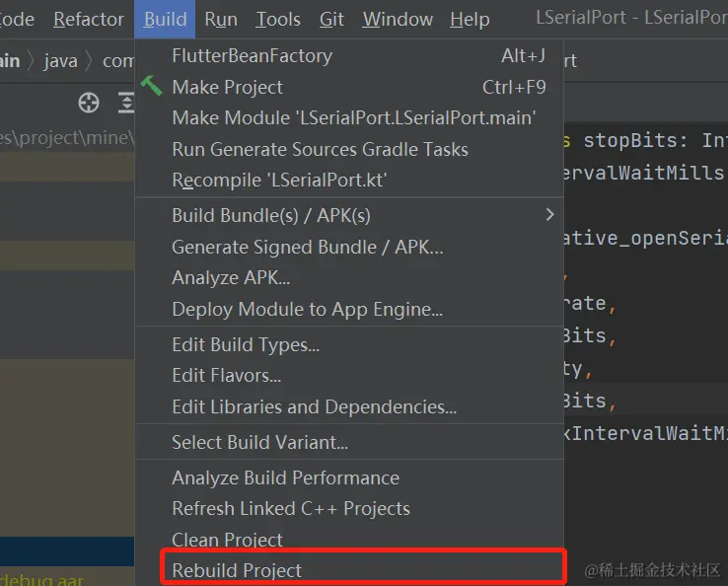The width and height of the screenshot is (728, 586).
Task: Click Rebuild Project
Action: coord(349,570)
